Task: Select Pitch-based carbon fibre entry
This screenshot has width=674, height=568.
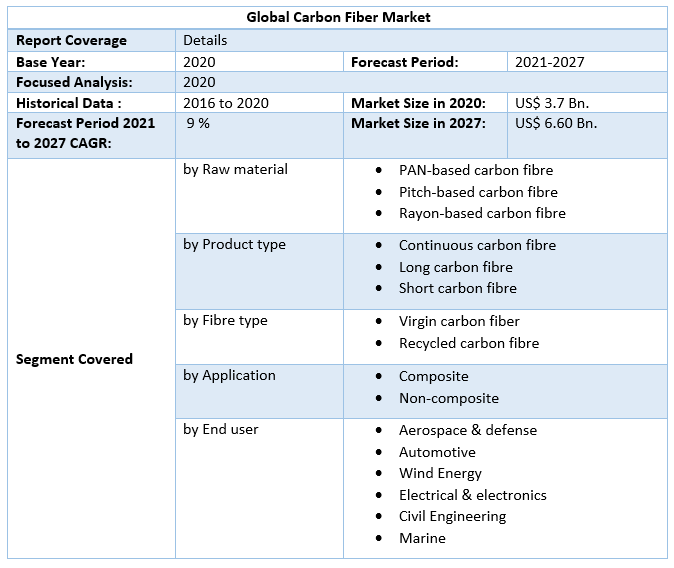Action: click(x=477, y=192)
